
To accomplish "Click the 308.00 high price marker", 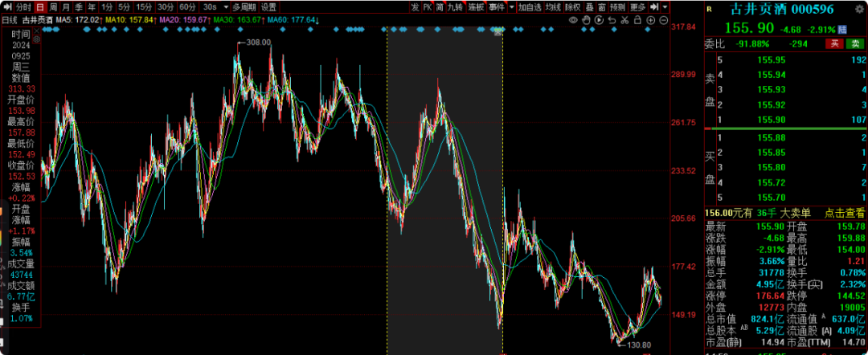I will 258,43.
